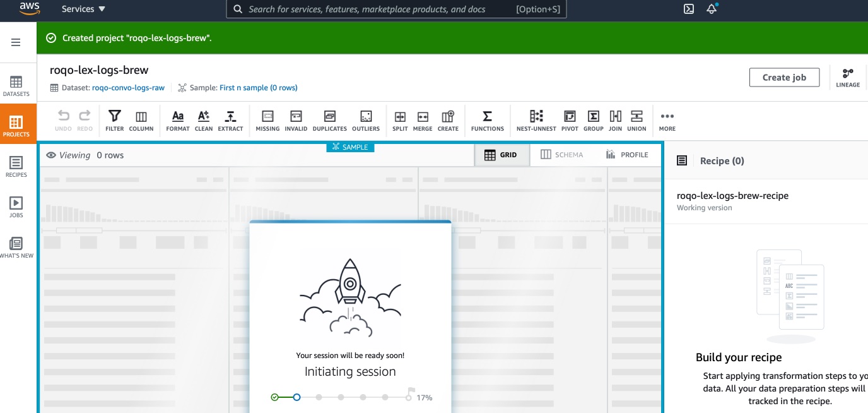Open the Functions tool

point(488,120)
